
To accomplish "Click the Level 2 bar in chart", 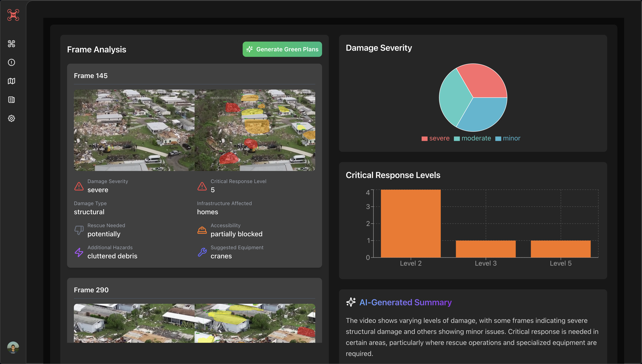I will [411, 223].
